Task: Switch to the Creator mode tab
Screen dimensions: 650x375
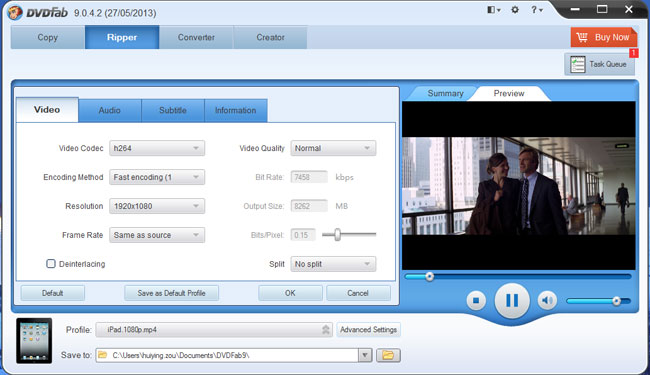Action: 270,37
